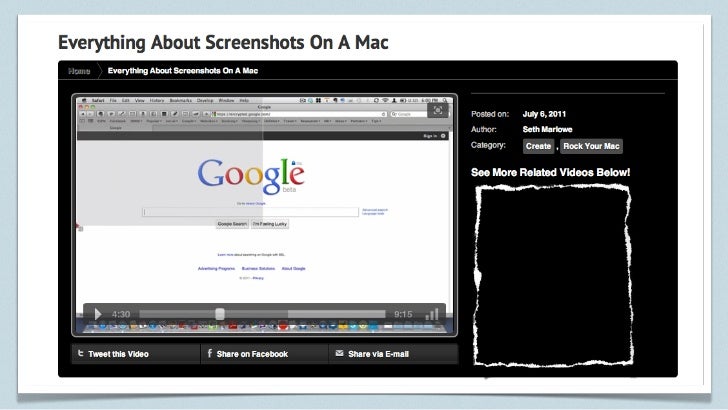Open the Help menu in video
Image resolution: width=728 pixels, height=410 pixels.
244,100
